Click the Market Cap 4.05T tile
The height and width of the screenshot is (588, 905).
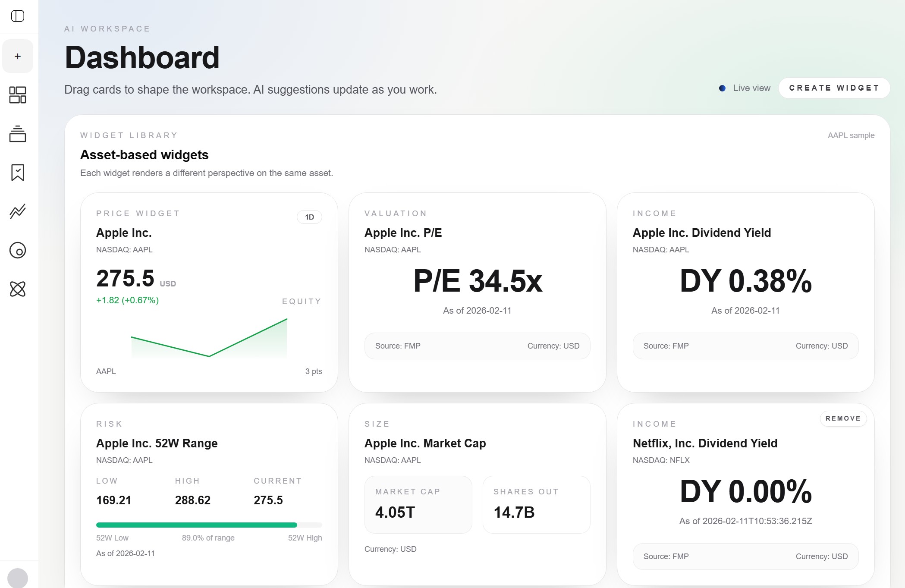(x=418, y=505)
